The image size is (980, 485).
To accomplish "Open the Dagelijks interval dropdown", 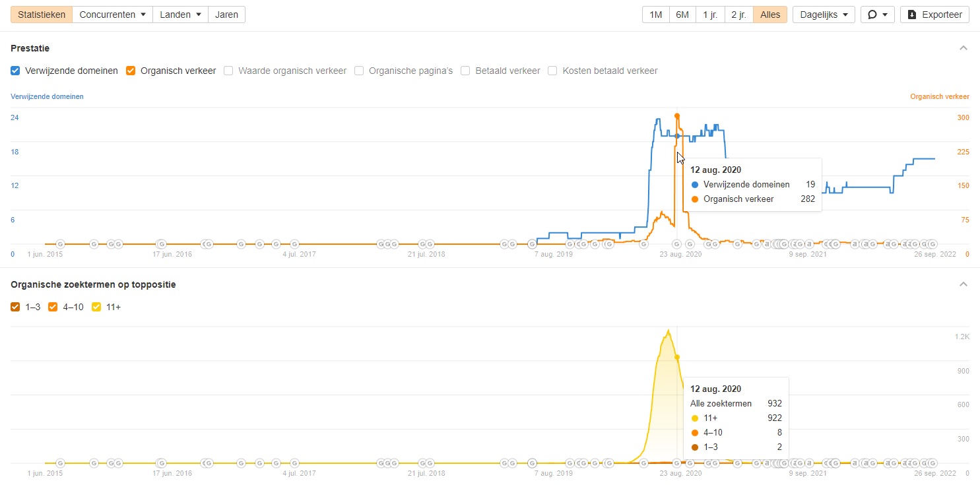I will pos(824,15).
